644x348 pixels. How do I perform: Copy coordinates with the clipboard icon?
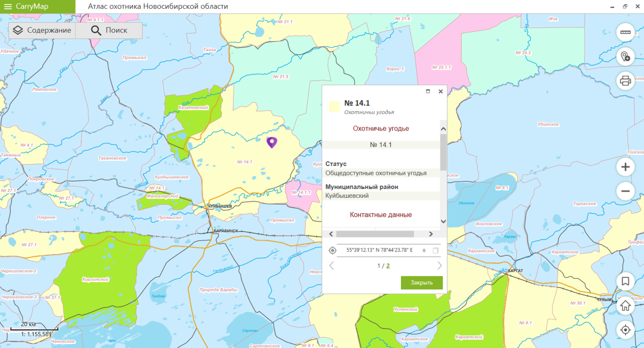pyautogui.click(x=435, y=251)
